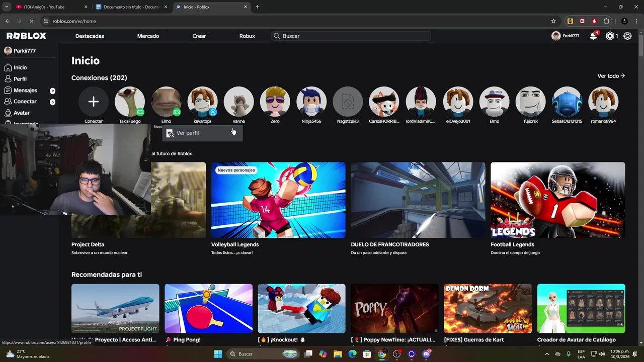644x362 pixels.
Task: Open the Robux balance hexagon icon
Action: [610, 36]
